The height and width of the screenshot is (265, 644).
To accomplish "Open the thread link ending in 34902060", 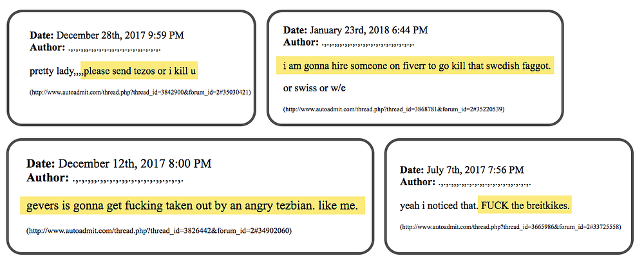I will [159, 230].
